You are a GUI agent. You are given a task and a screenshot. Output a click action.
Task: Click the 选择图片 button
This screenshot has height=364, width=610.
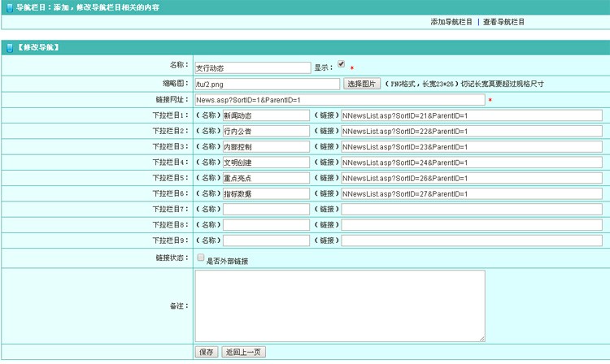click(362, 84)
